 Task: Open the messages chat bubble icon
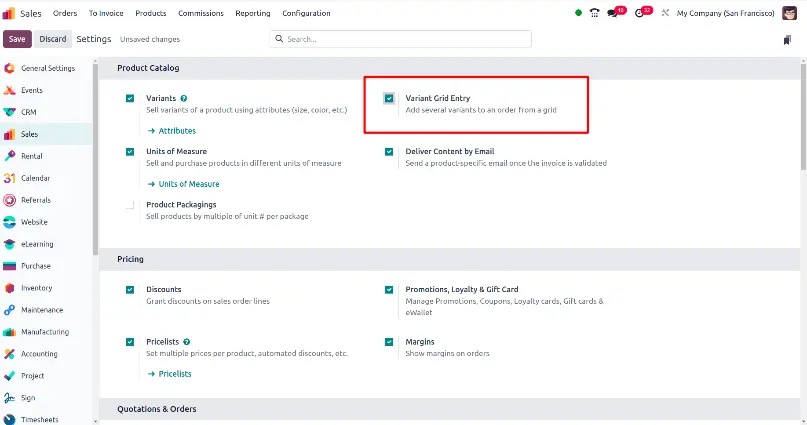pyautogui.click(x=612, y=13)
